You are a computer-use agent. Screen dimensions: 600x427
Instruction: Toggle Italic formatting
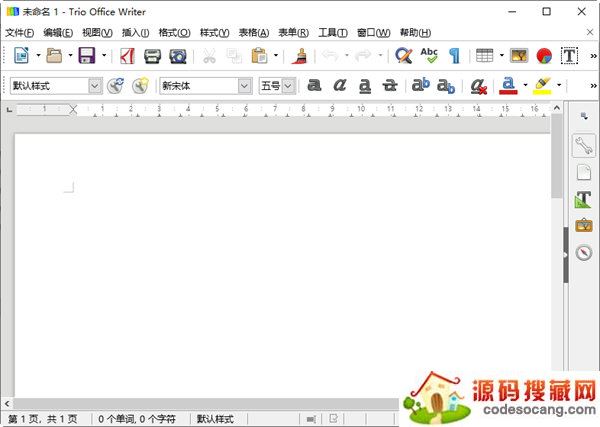339,85
